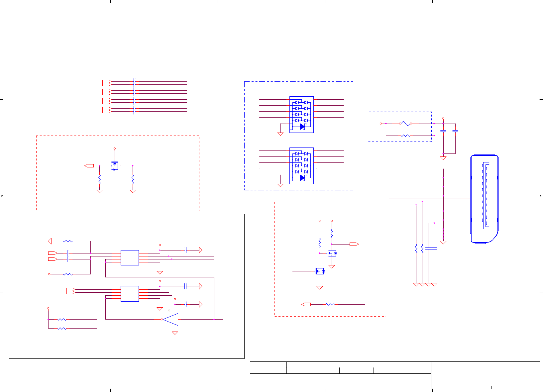Select the upper IC rectangle in the solid-bordered block
The width and height of the screenshot is (543, 392).
click(x=130, y=258)
